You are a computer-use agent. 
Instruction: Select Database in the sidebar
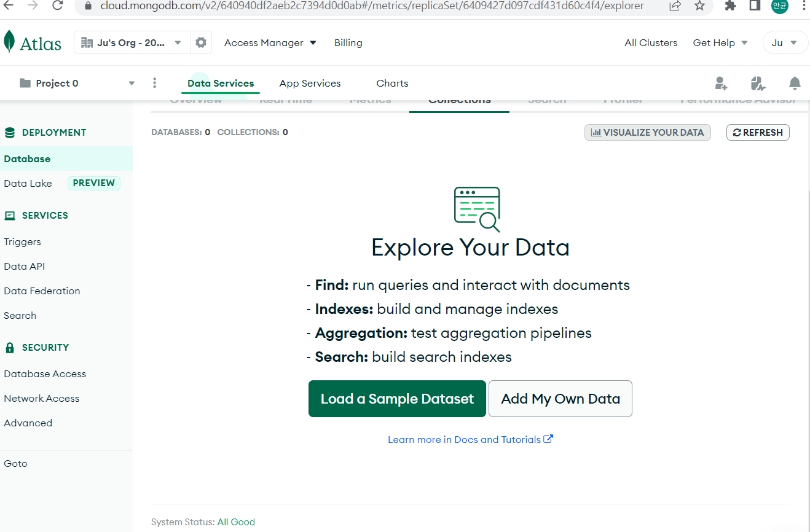(x=66, y=158)
